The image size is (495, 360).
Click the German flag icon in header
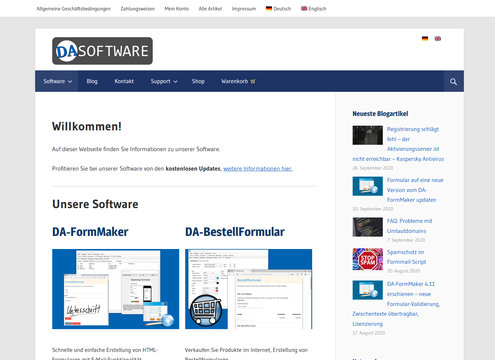(425, 38)
